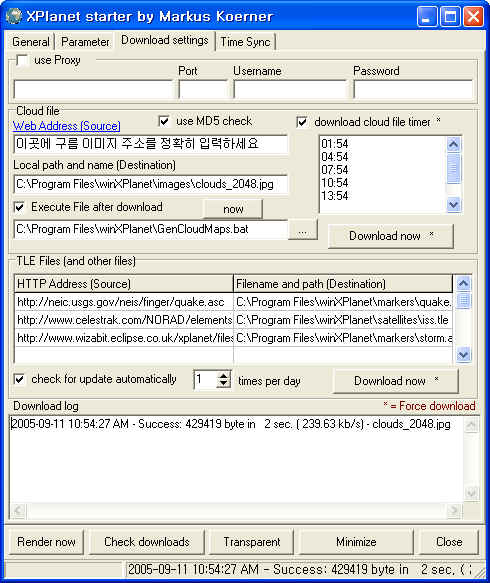Switch to the General tab
The height and width of the screenshot is (583, 490).
(x=30, y=42)
